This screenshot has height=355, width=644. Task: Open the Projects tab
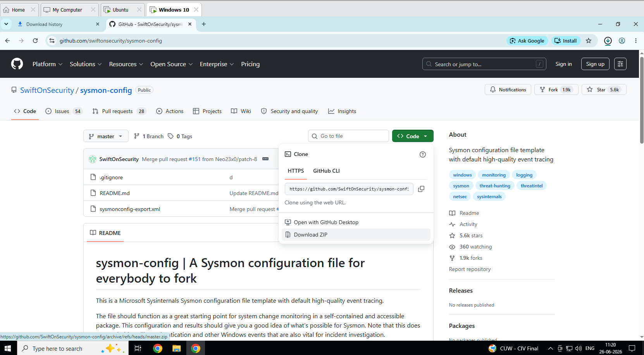coord(207,111)
